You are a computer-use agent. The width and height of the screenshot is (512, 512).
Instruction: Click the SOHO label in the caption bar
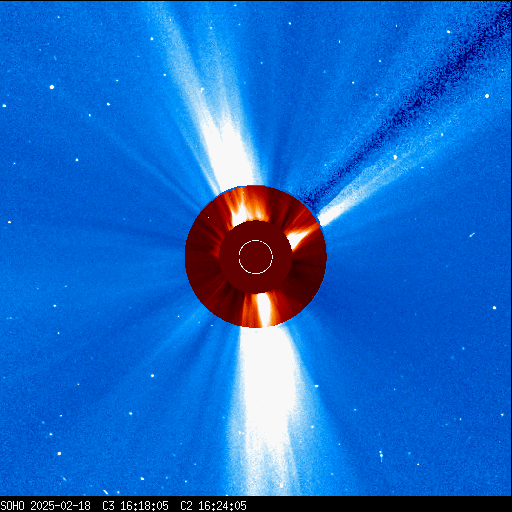coord(12,505)
